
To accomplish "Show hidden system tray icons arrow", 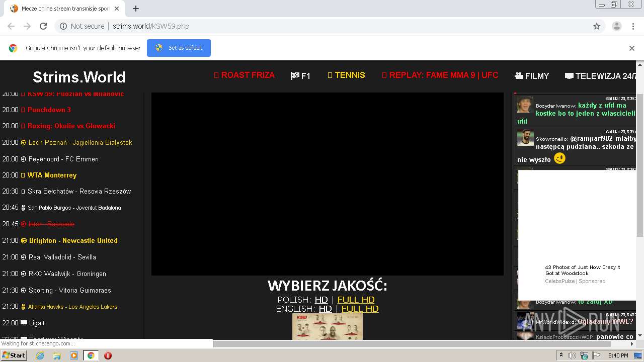I will coord(560,355).
